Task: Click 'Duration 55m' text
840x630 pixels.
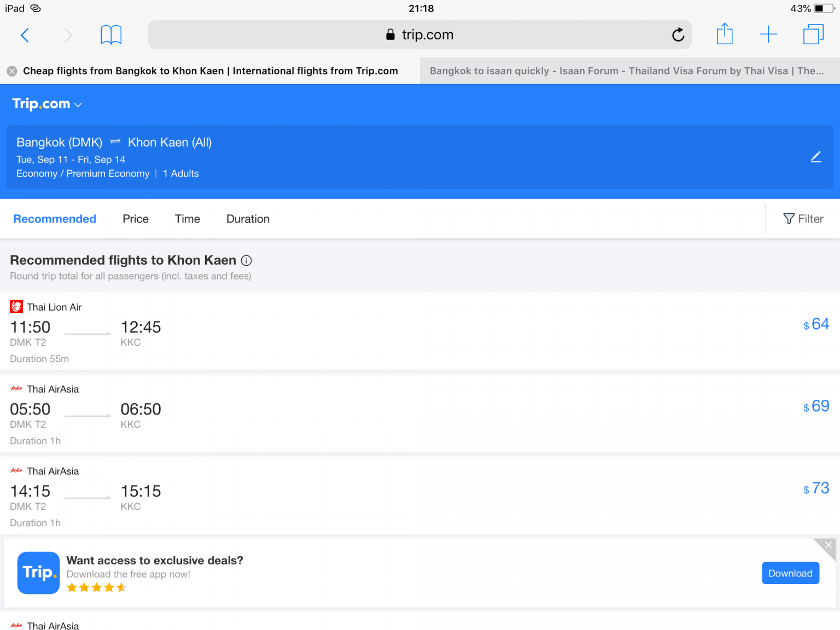Action: coord(39,359)
